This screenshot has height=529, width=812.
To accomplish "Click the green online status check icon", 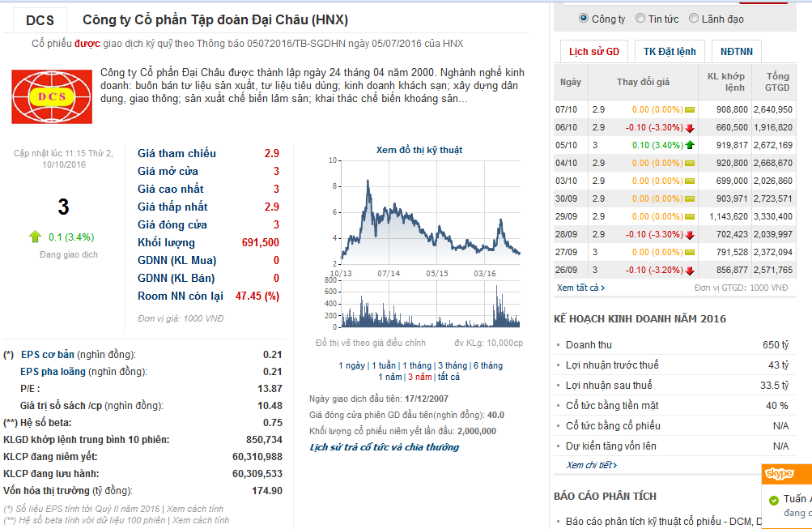I will [774, 501].
